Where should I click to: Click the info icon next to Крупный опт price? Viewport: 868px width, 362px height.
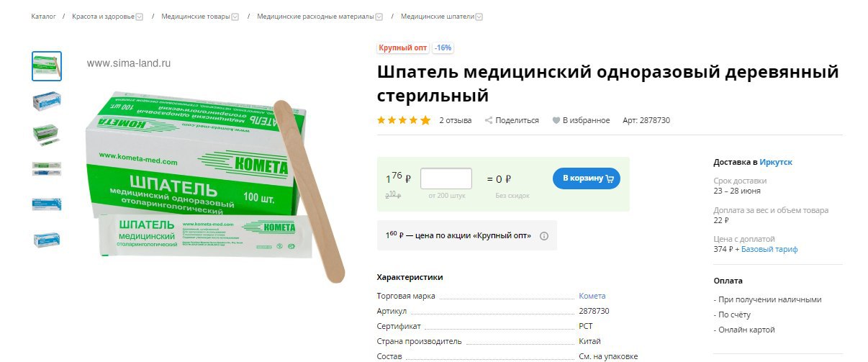(x=544, y=235)
